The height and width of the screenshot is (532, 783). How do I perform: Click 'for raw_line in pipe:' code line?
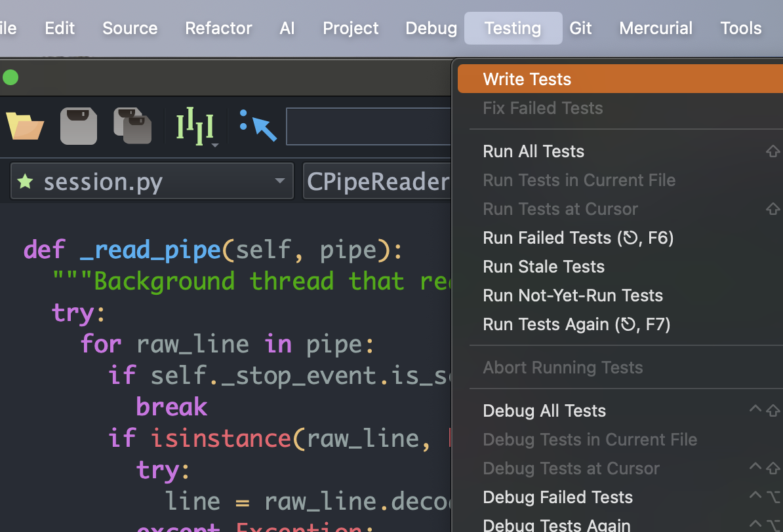pyautogui.click(x=227, y=345)
